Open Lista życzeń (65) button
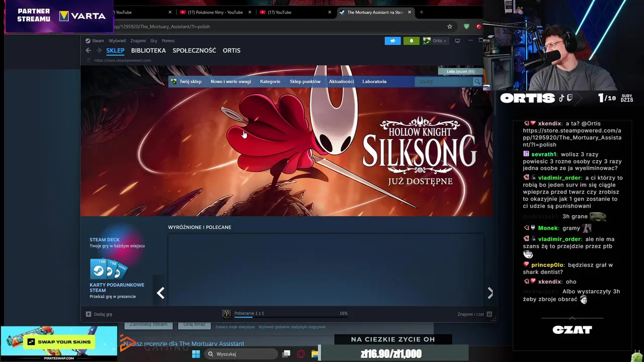The height and width of the screenshot is (362, 644). [x=460, y=71]
